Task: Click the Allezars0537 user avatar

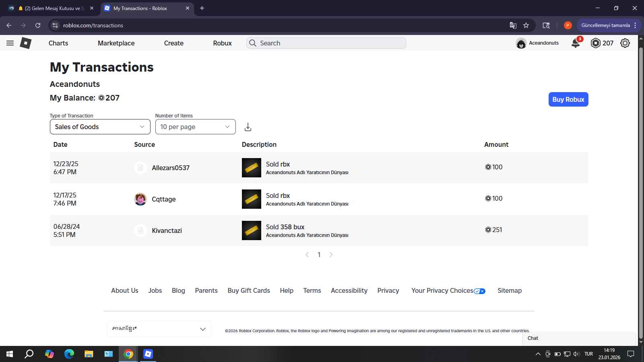Action: 140,168
